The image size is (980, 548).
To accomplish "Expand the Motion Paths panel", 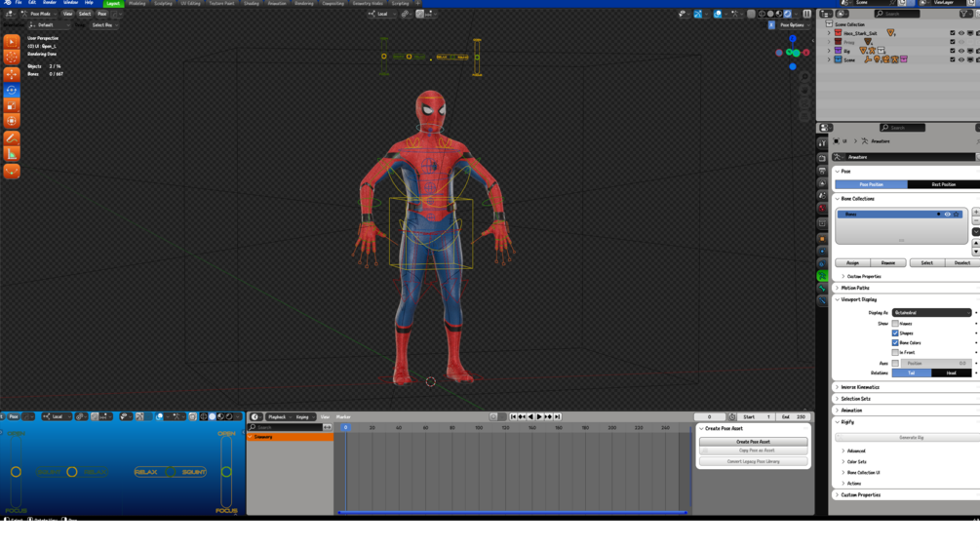I will click(x=855, y=288).
